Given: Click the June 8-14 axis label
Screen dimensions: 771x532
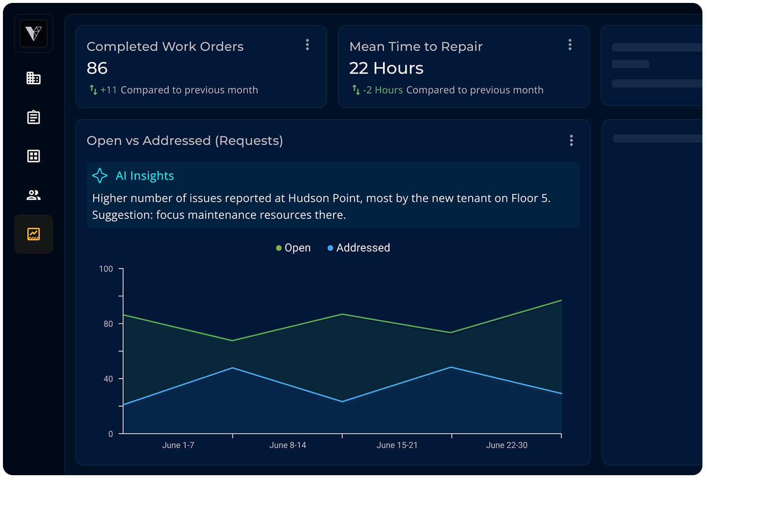Looking at the screenshot, I should (288, 445).
